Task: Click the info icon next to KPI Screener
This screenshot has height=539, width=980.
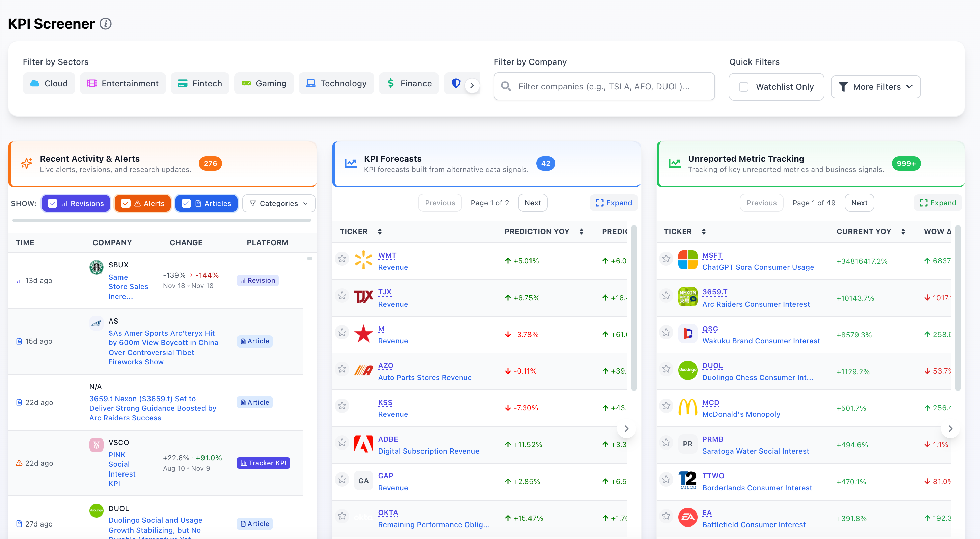Action: click(x=105, y=24)
